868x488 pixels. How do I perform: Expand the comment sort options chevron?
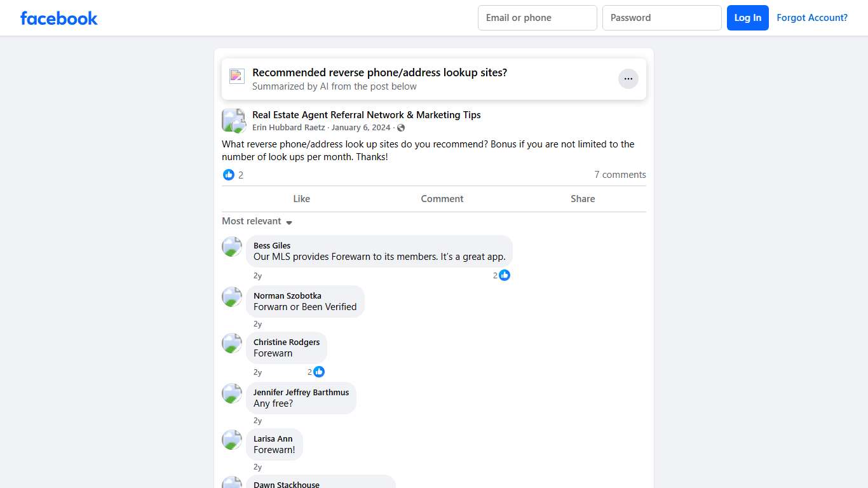click(x=289, y=222)
